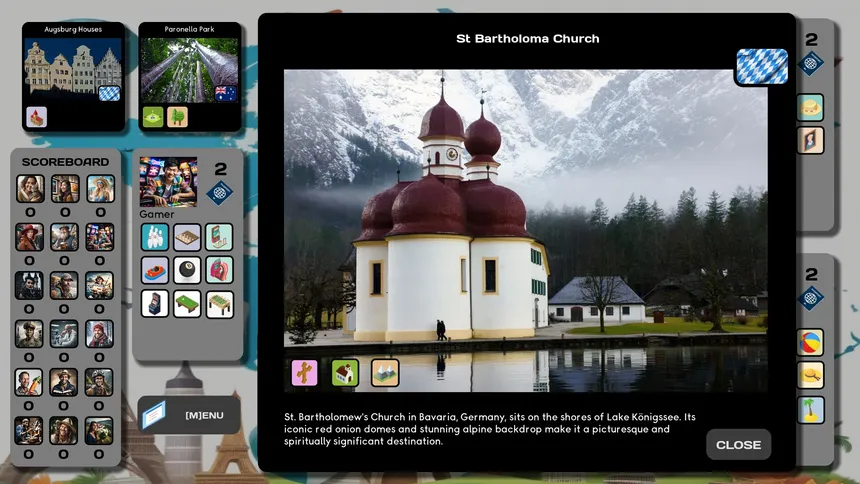The width and height of the screenshot is (860, 484).
Task: Select scoreboard blonde woman in sun hat
Action: click(x=100, y=189)
